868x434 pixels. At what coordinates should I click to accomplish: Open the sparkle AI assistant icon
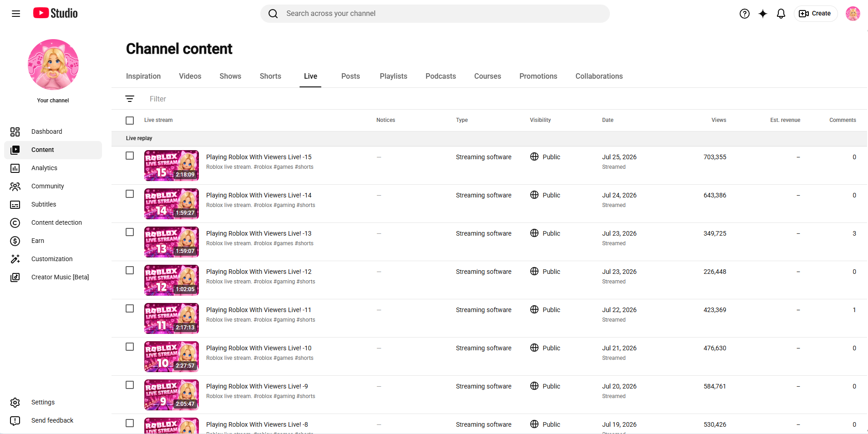(763, 14)
